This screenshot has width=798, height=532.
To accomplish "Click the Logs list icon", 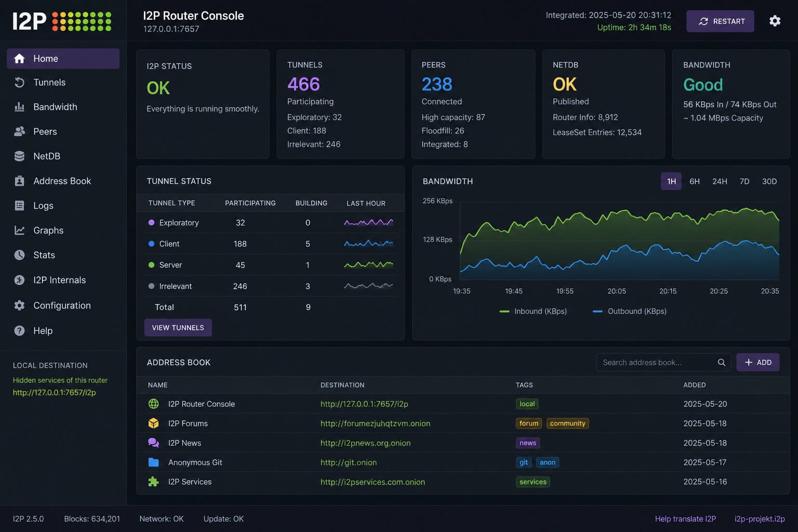I will tap(19, 206).
